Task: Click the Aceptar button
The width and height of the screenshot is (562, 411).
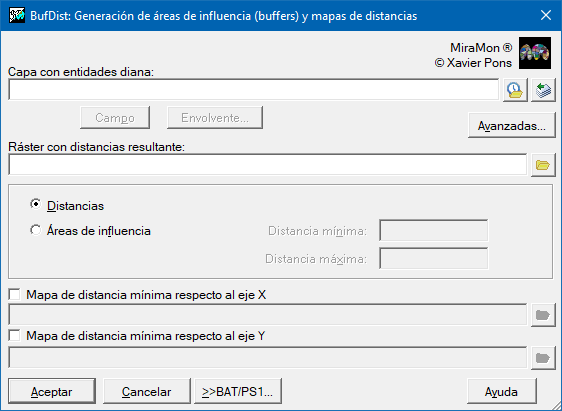Action: [52, 391]
